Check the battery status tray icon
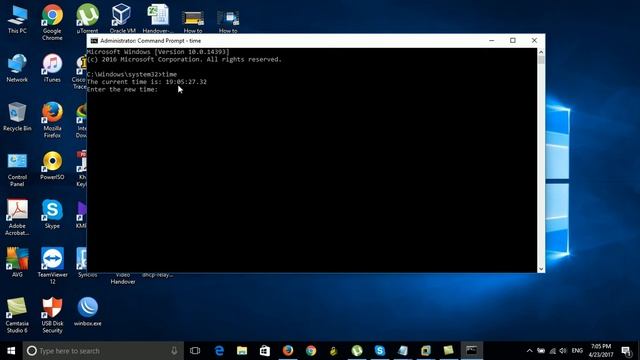Screen dimensions: 640x360 point(541,351)
